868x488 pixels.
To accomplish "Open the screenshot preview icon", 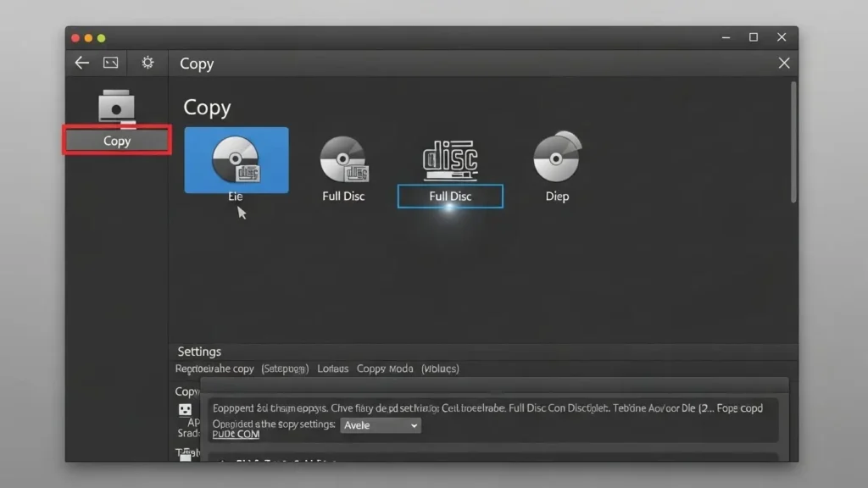I will coord(108,63).
